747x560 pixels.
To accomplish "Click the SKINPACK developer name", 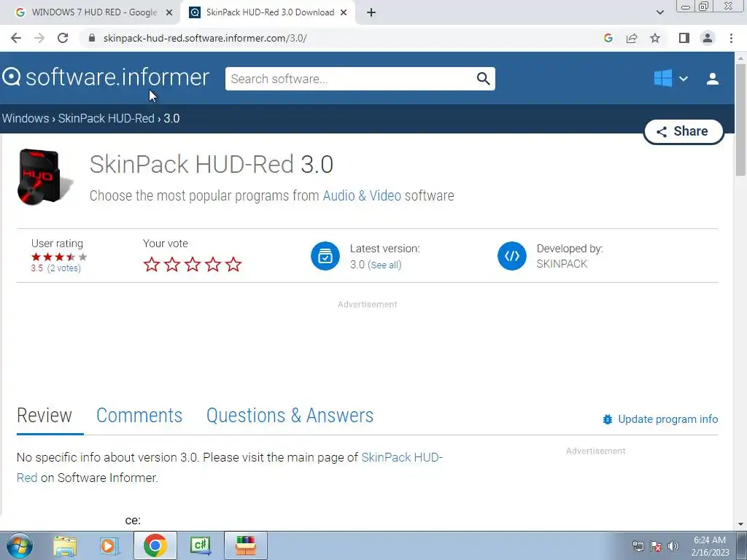I will point(562,264).
